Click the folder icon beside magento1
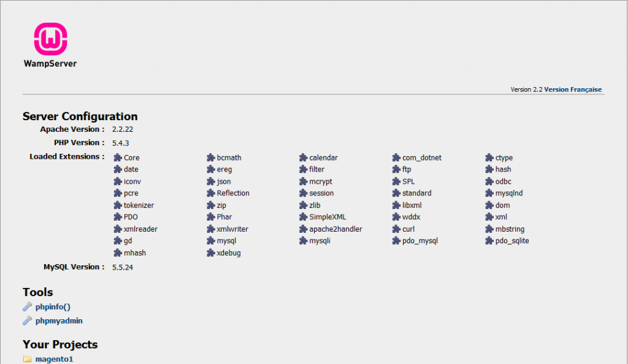The height and width of the screenshot is (364, 628). point(27,359)
